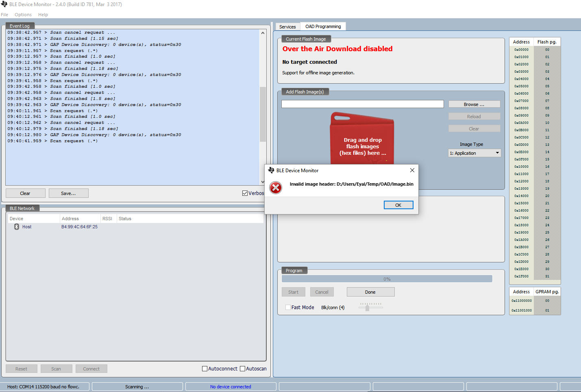Click the Event Log scroll down arrow

263,182
